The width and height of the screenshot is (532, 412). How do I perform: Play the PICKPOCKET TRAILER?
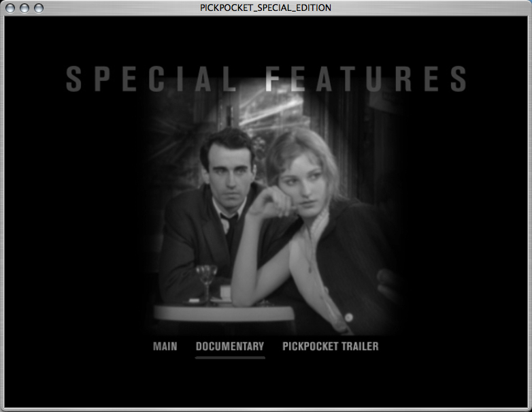(x=331, y=346)
